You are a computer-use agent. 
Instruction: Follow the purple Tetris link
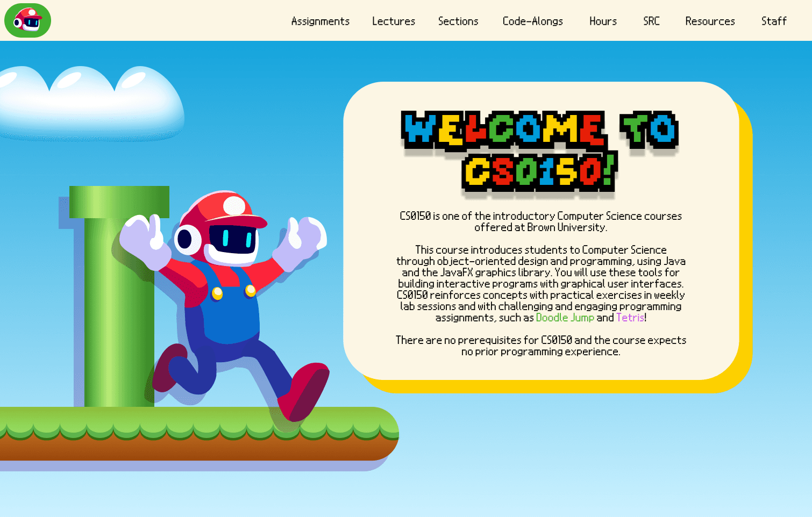tap(630, 318)
